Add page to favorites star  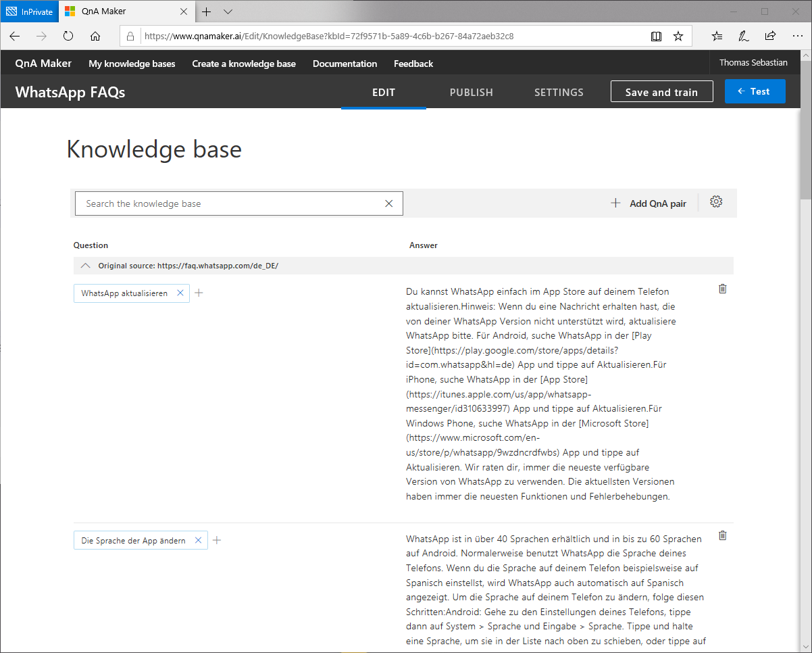[678, 37]
